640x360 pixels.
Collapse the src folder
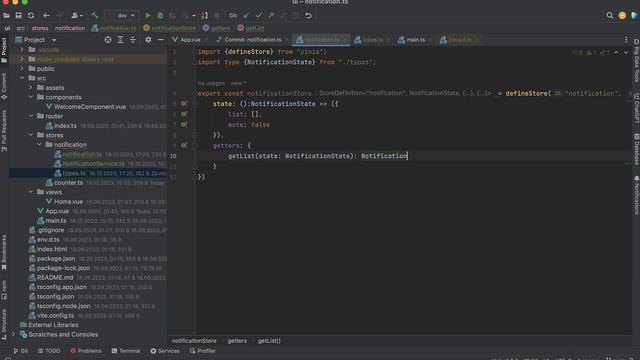pyautogui.click(x=22, y=78)
